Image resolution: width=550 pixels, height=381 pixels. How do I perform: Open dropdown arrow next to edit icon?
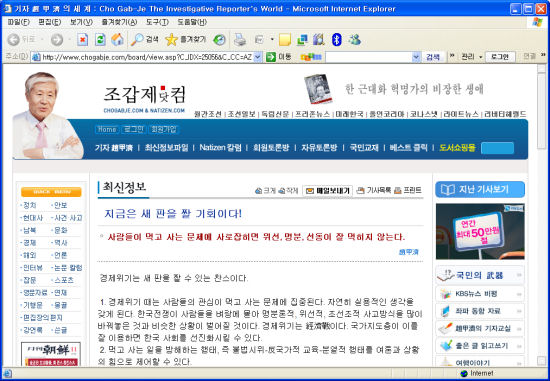(x=272, y=40)
